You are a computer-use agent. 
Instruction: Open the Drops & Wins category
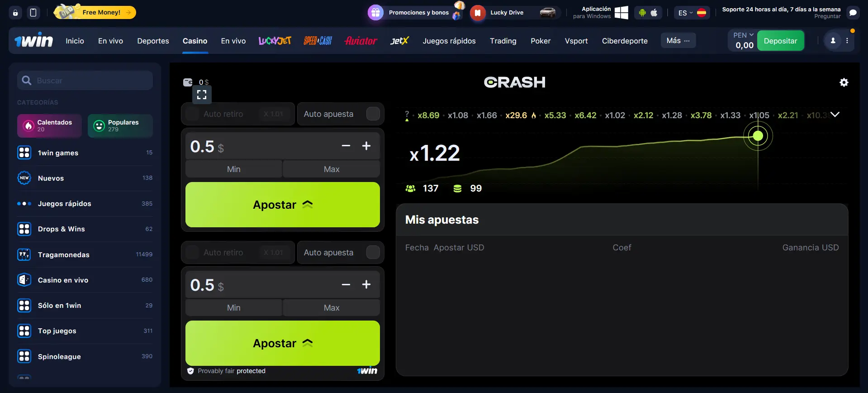click(85, 229)
